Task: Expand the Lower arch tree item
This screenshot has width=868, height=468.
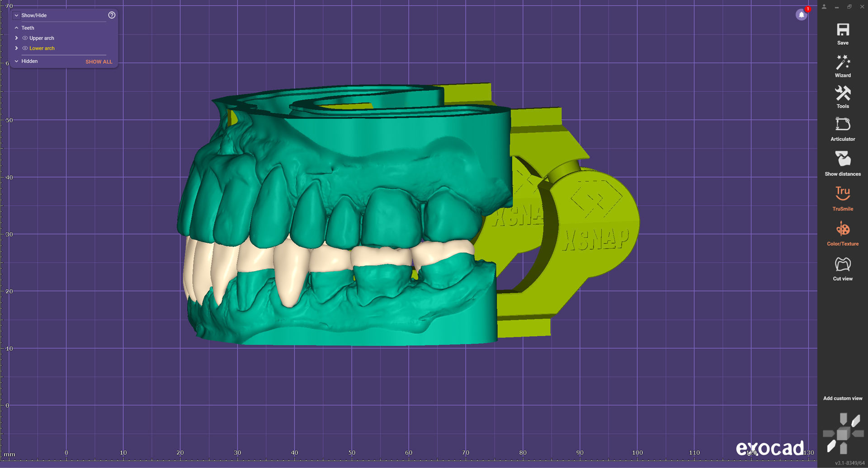Action: (16, 48)
